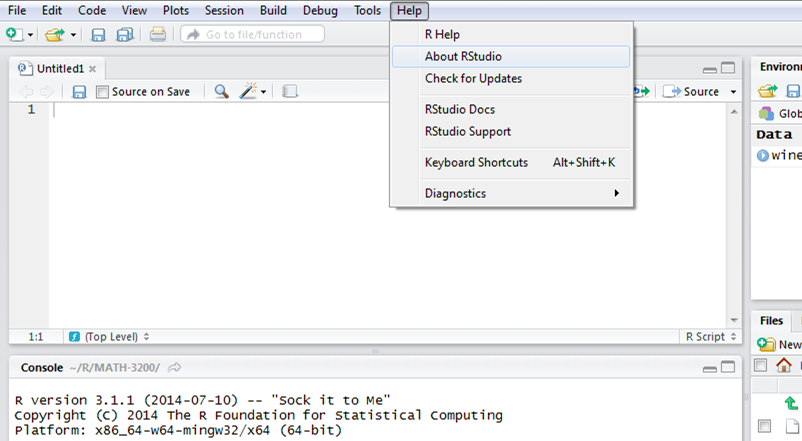Switch to the Environment tab
Image resolution: width=802 pixels, height=441 pixels.
(x=779, y=67)
